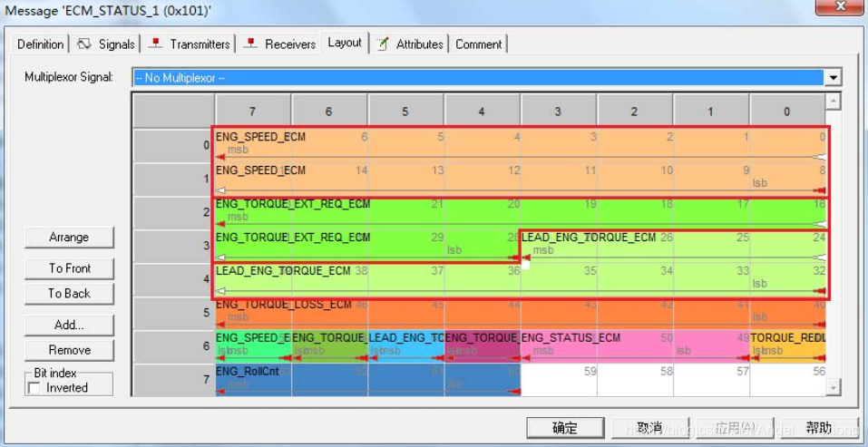The height and width of the screenshot is (447, 868).
Task: Click bit column header 5
Action: (405, 112)
